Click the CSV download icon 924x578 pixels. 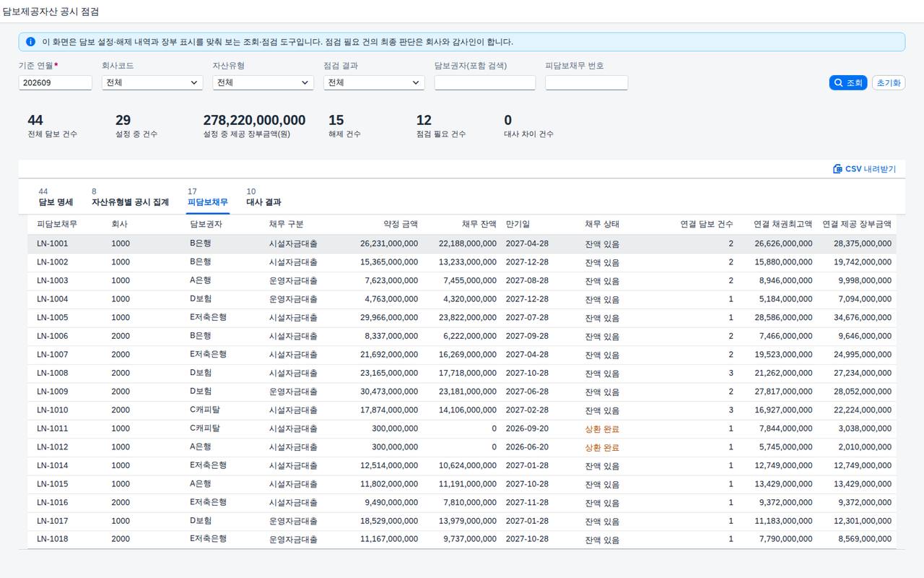point(837,169)
